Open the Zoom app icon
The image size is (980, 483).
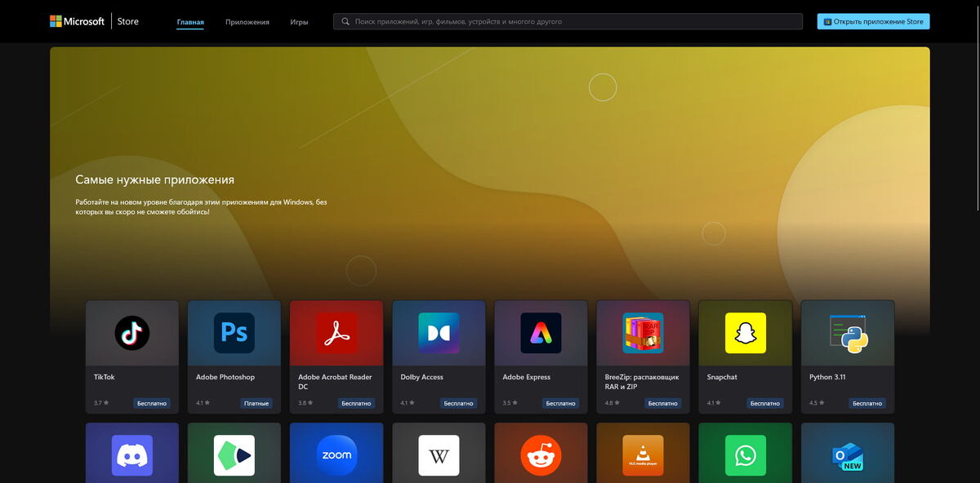click(x=336, y=455)
